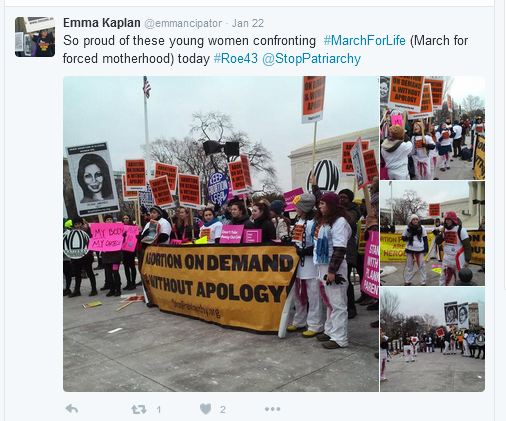Viewport: 506px width, 421px height.
Task: Click the like count number 2
Action: click(x=223, y=409)
